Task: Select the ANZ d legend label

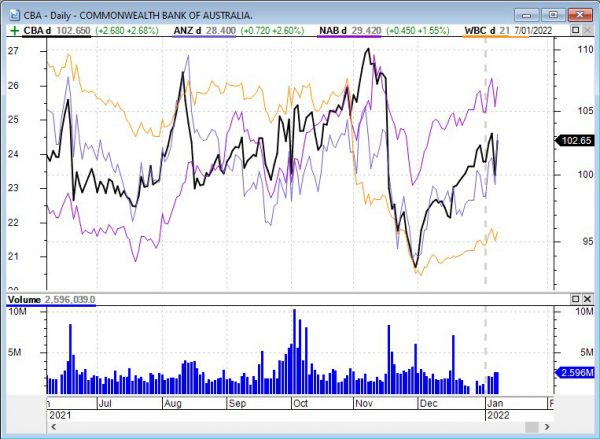Action: (187, 31)
